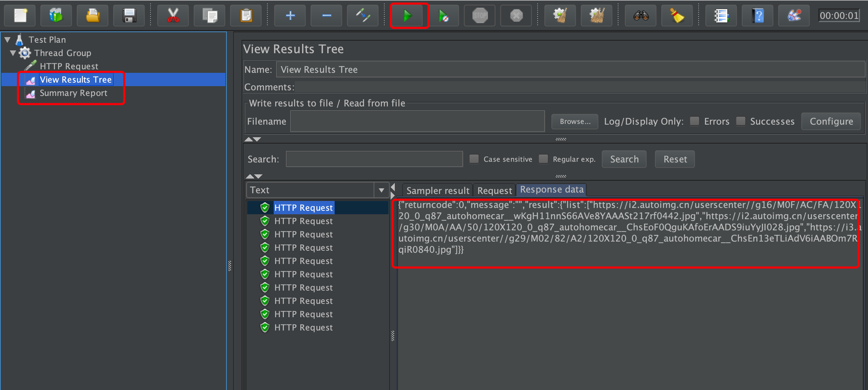Viewport: 868px width, 390px height.
Task: Click the Configure button
Action: (831, 121)
